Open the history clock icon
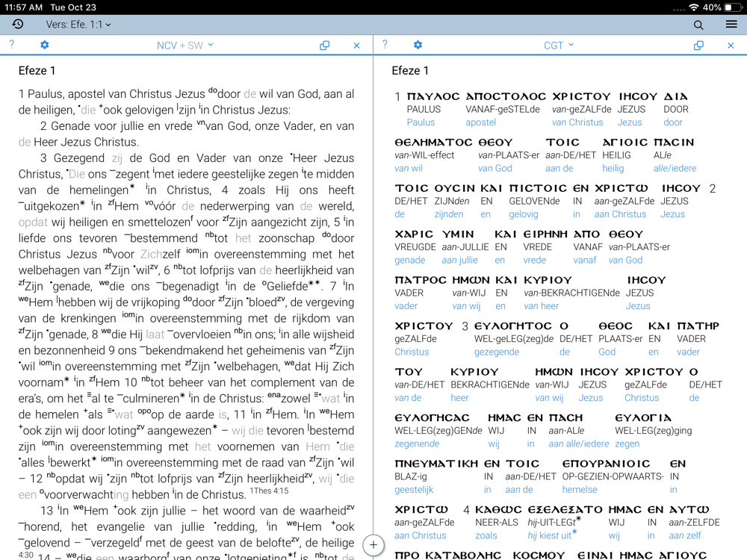 pyautogui.click(x=18, y=25)
